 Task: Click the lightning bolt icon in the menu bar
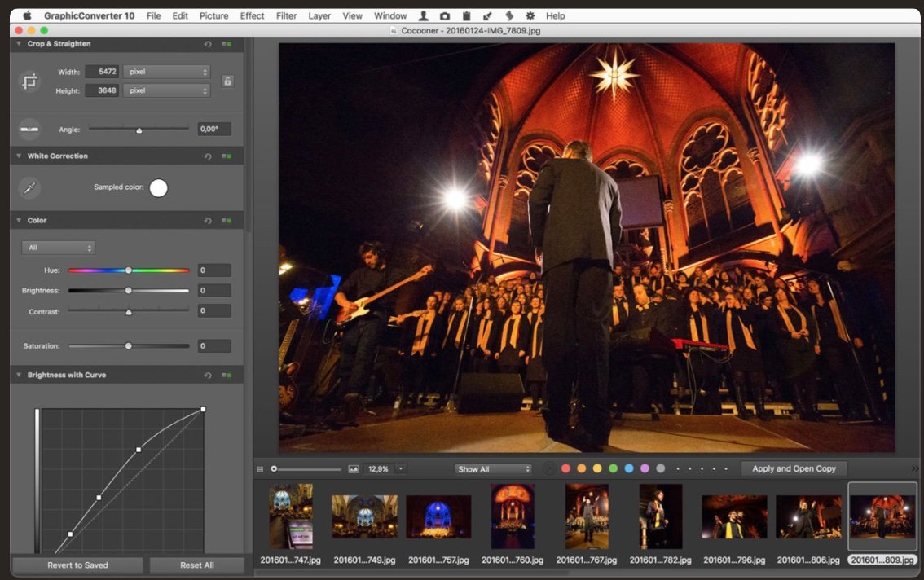(x=509, y=16)
